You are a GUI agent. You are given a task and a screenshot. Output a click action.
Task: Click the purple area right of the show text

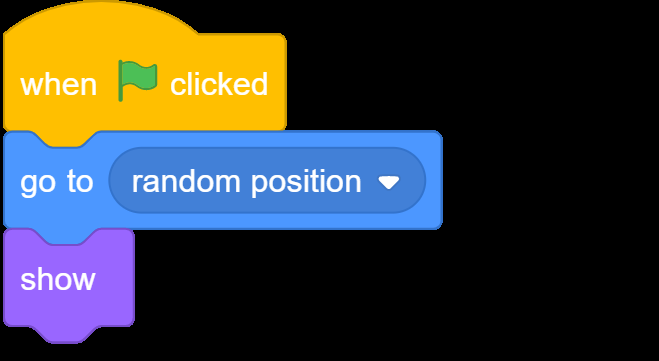pyautogui.click(x=116, y=279)
